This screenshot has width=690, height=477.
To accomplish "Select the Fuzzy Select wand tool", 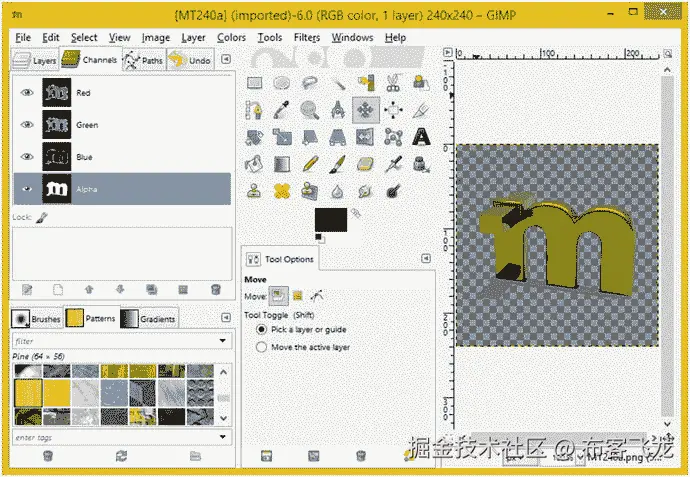I will 338,83.
